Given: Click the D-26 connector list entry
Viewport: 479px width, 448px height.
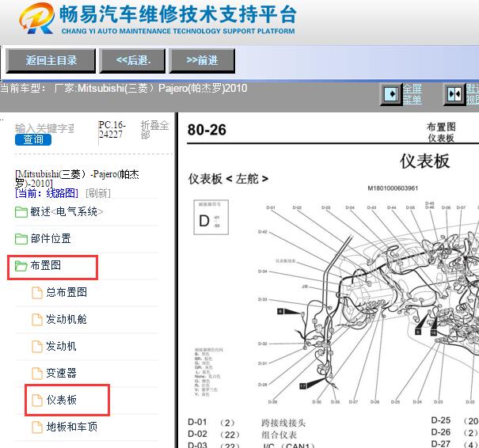Looking at the screenshot, I should click(455, 432).
